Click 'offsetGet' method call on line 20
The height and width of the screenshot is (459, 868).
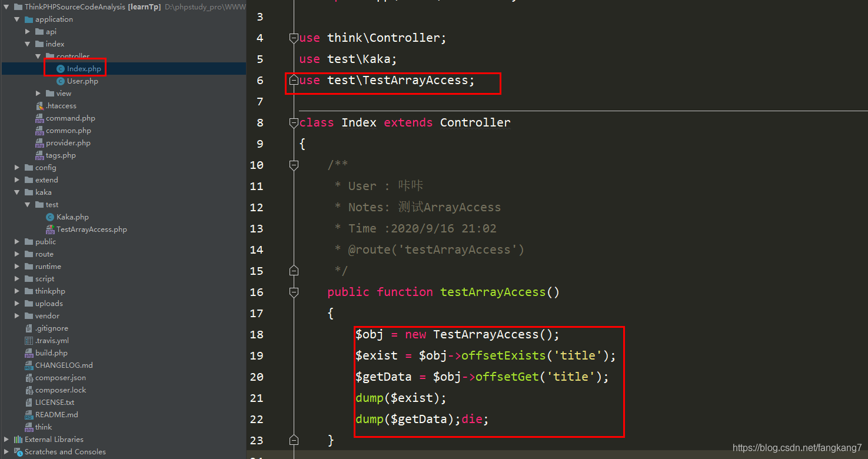(x=507, y=377)
